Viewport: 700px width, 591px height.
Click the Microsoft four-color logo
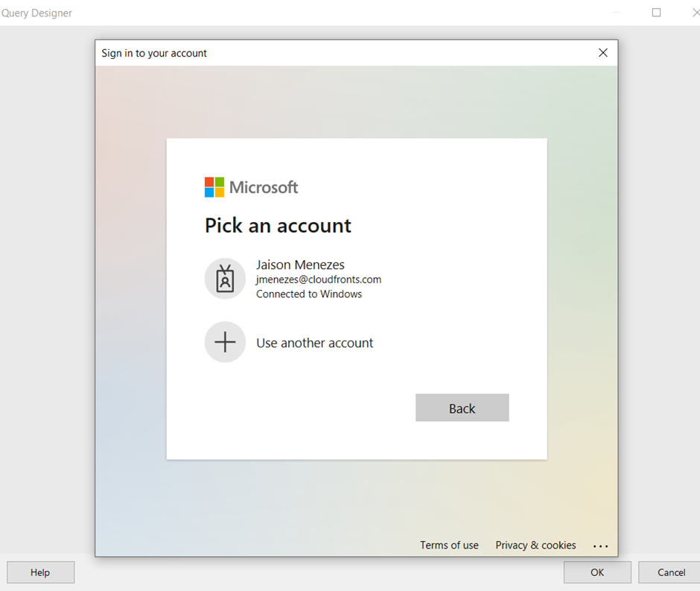click(x=214, y=187)
